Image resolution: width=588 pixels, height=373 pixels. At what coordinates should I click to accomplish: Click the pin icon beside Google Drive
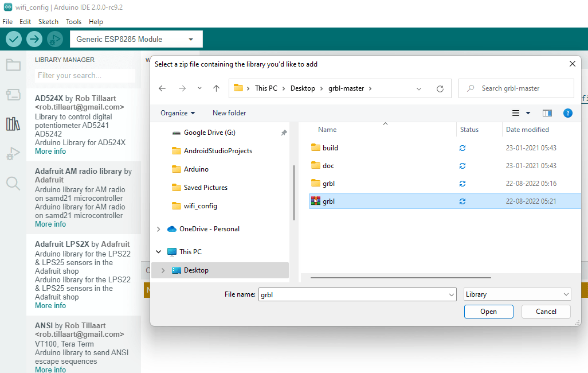(x=284, y=133)
